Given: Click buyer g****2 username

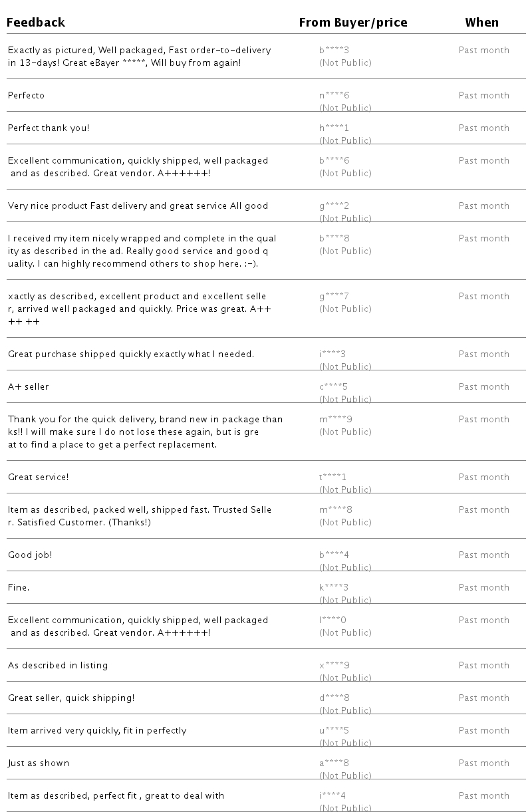Looking at the screenshot, I should (x=334, y=205).
